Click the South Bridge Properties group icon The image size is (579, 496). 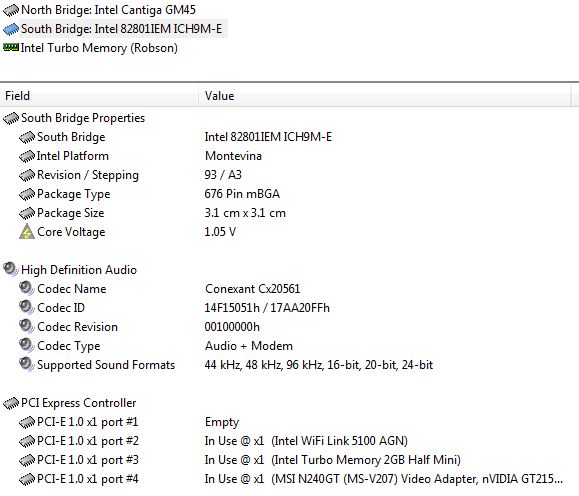click(11, 118)
